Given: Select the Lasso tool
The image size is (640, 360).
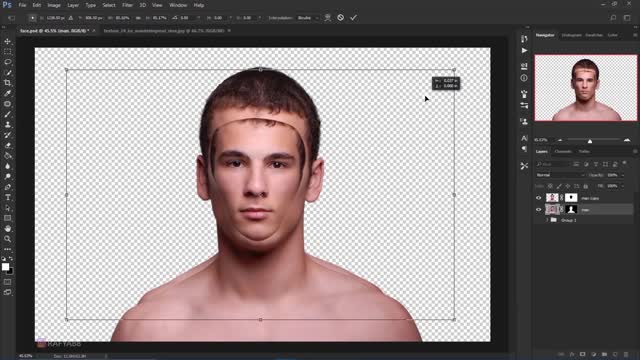Looking at the screenshot, I should click(x=7, y=62).
